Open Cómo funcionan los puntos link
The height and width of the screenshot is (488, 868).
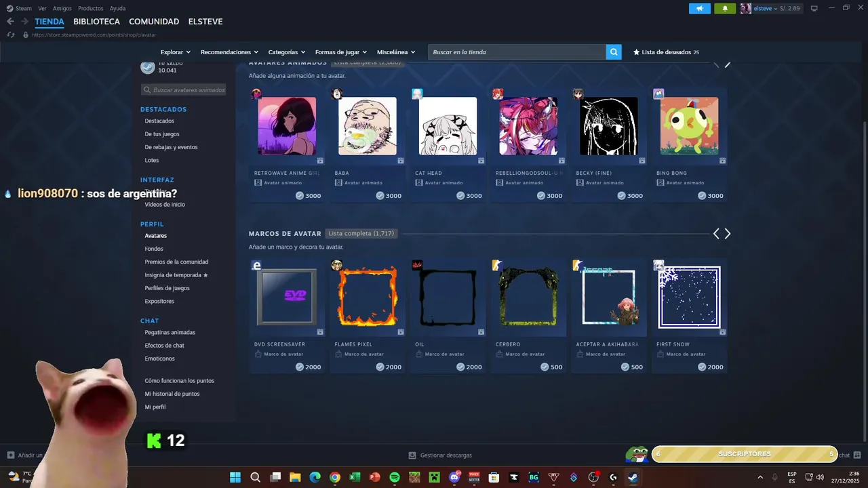click(179, 381)
